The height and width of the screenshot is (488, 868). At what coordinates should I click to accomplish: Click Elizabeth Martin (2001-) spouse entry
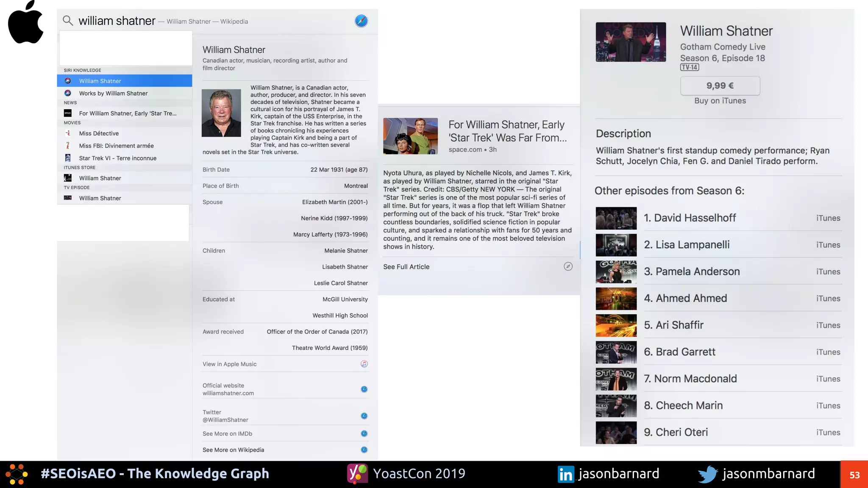coord(335,202)
